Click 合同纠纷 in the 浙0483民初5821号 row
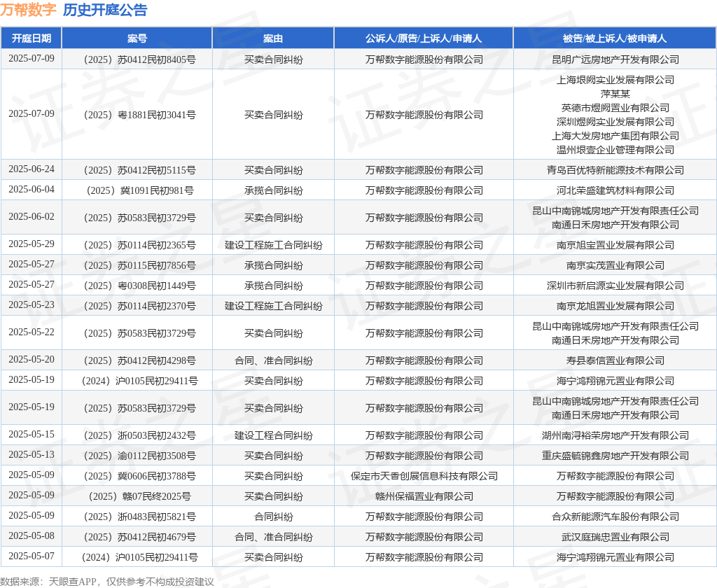This screenshot has height=588, width=717. tap(274, 517)
